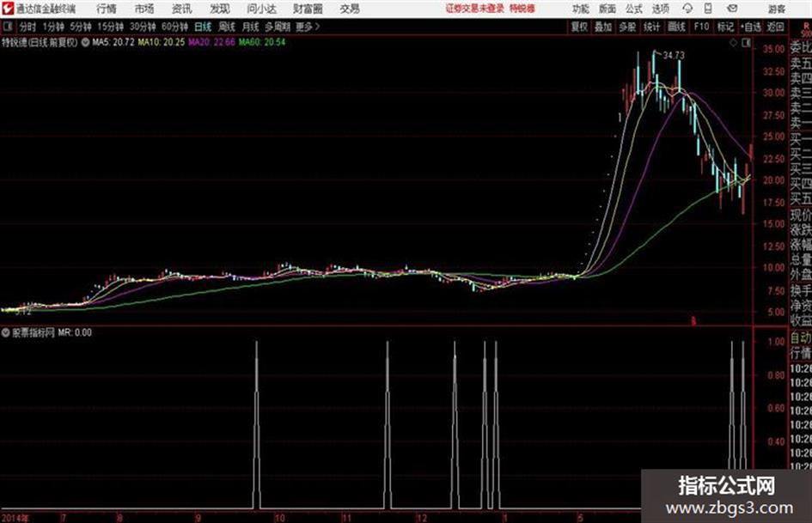The height and width of the screenshot is (523, 812).
Task: Click the +自选 add to watchlist button
Action: [x=751, y=27]
